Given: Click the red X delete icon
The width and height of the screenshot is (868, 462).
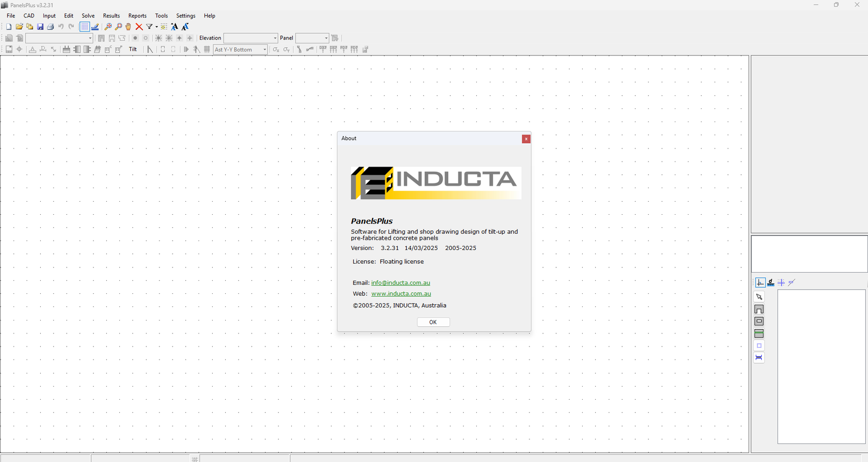Looking at the screenshot, I should (139, 27).
